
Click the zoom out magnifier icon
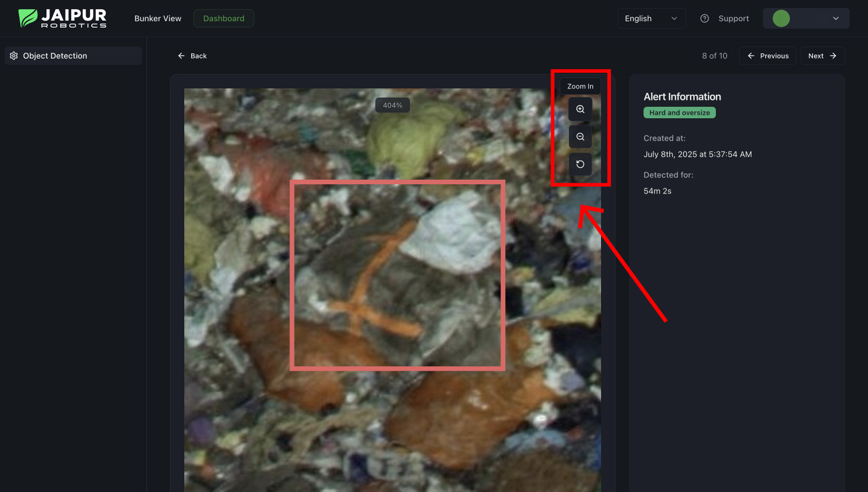[x=580, y=137]
